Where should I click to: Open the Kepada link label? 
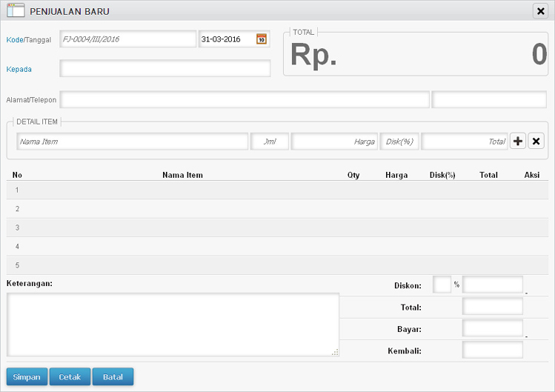click(19, 69)
